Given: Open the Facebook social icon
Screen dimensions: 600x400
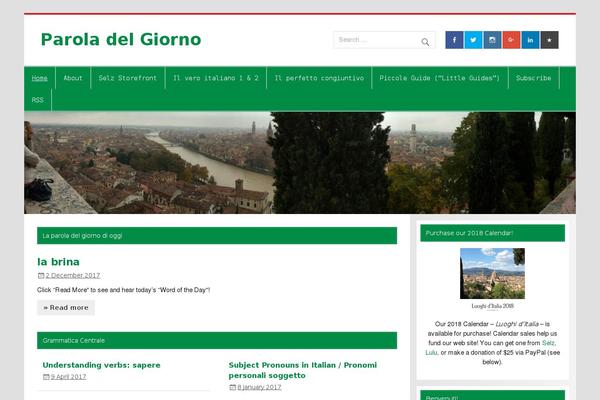Looking at the screenshot, I should [x=454, y=40].
